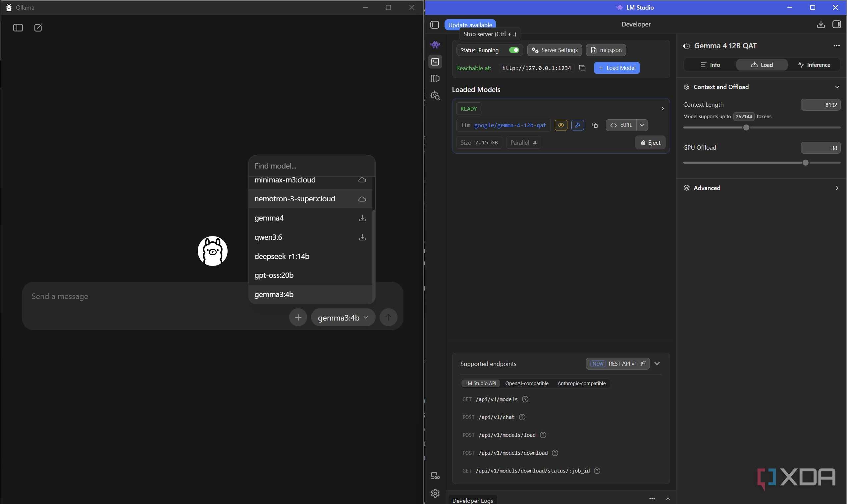Click help icon next to /api/v1/chat
The width and height of the screenshot is (847, 504).
click(x=522, y=417)
